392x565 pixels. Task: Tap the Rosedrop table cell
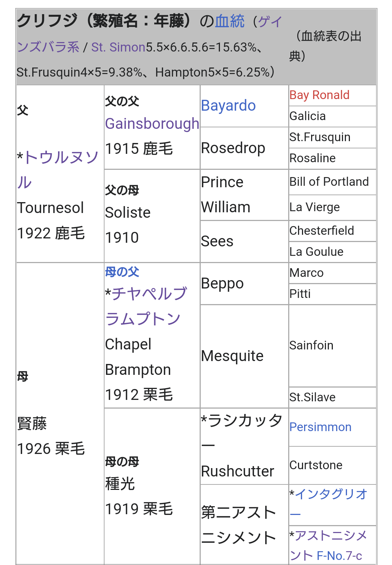pyautogui.click(x=233, y=148)
